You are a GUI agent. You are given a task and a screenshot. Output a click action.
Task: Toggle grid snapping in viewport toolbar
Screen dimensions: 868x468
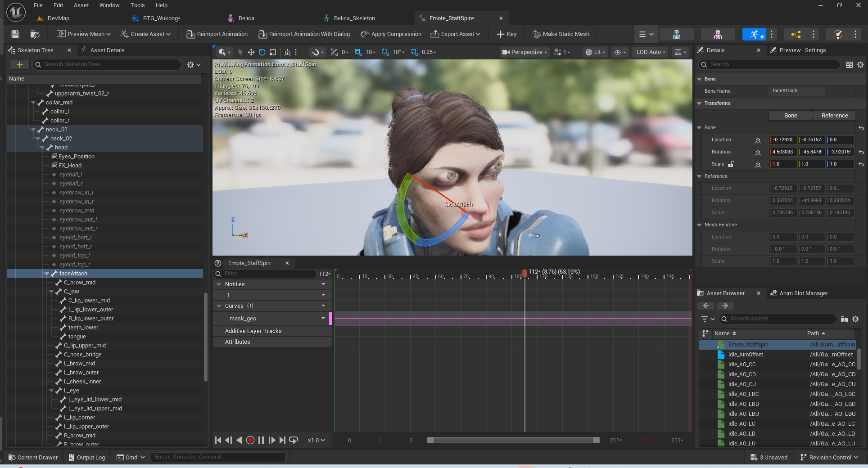click(x=358, y=52)
